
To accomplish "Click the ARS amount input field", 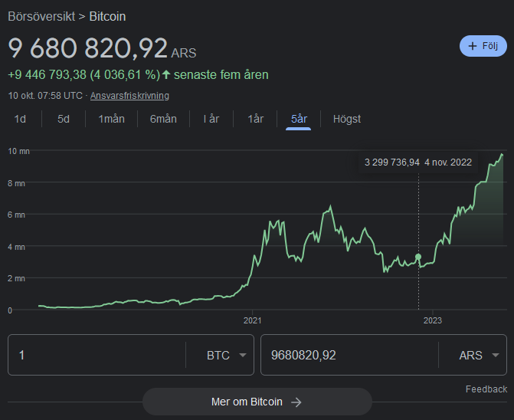I will click(x=349, y=355).
